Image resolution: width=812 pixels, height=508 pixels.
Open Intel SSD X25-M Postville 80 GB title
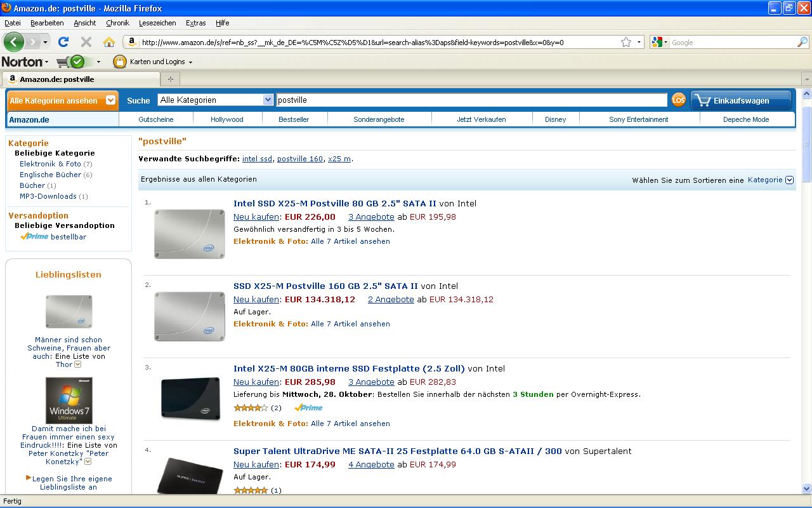tap(335, 204)
